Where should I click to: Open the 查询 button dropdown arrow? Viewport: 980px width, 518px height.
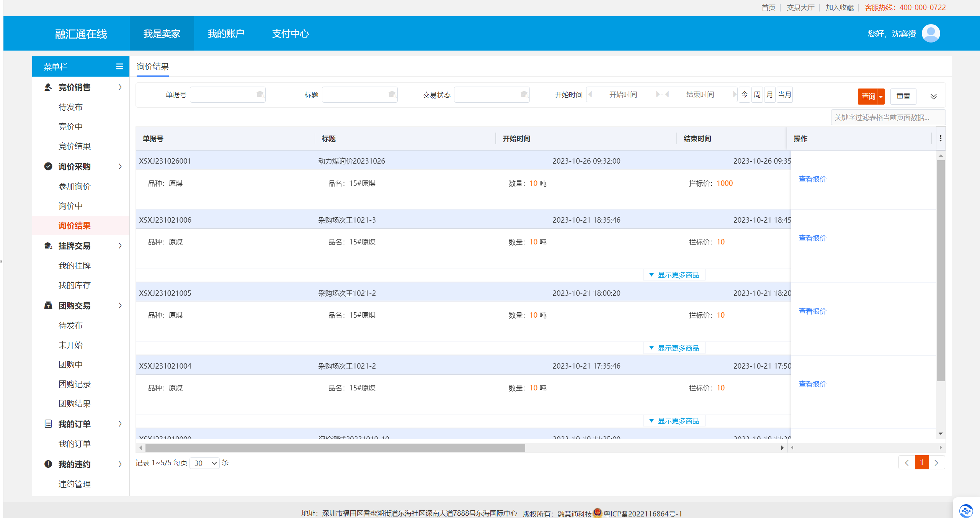[x=881, y=97]
